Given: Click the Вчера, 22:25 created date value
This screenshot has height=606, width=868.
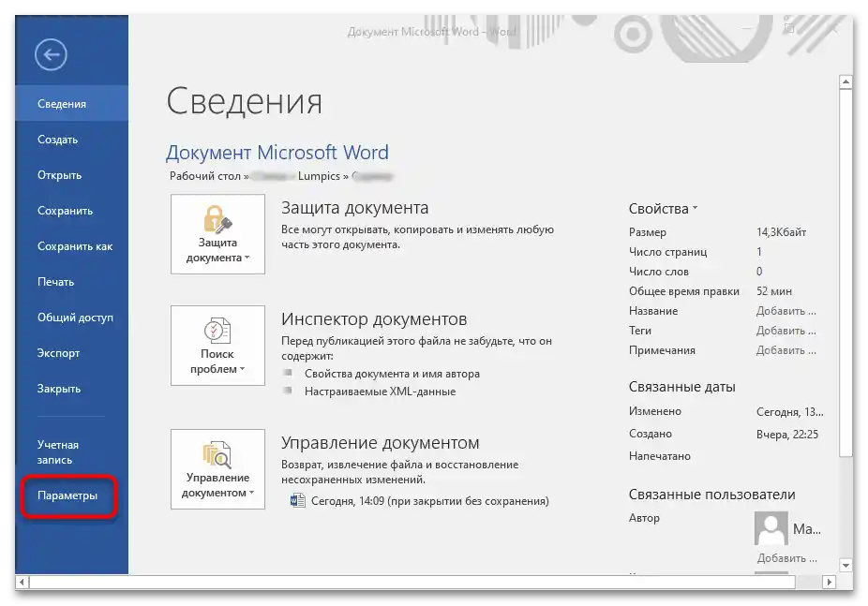Looking at the screenshot, I should point(787,435).
